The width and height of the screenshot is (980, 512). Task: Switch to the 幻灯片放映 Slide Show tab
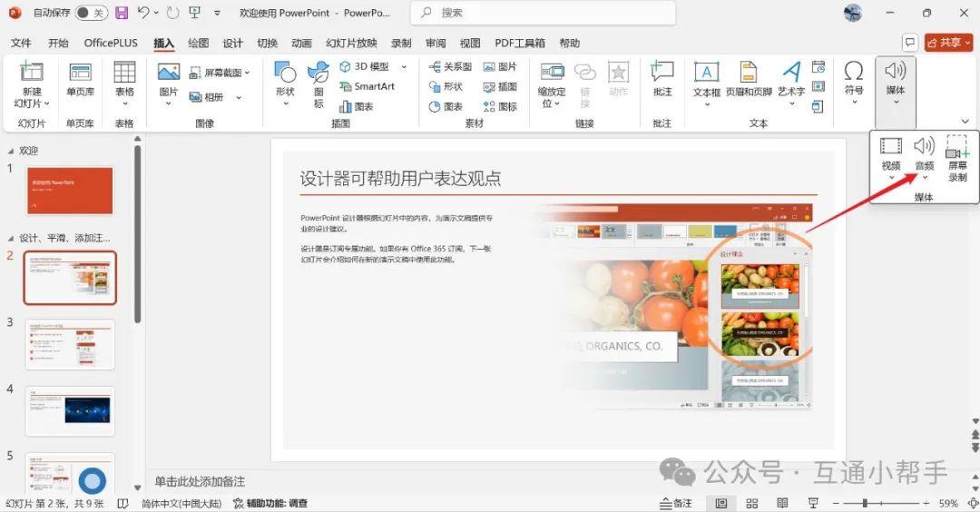click(x=351, y=43)
